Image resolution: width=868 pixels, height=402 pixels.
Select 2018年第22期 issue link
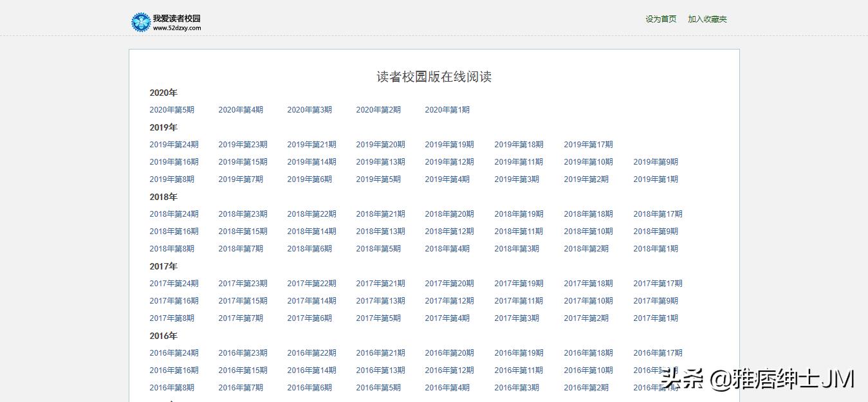(311, 214)
